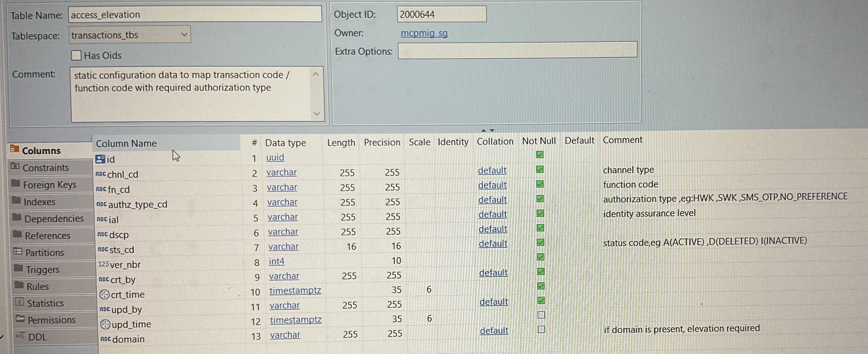Enable the Has Oids checkbox
Image resolution: width=868 pixels, height=354 pixels.
coord(76,55)
